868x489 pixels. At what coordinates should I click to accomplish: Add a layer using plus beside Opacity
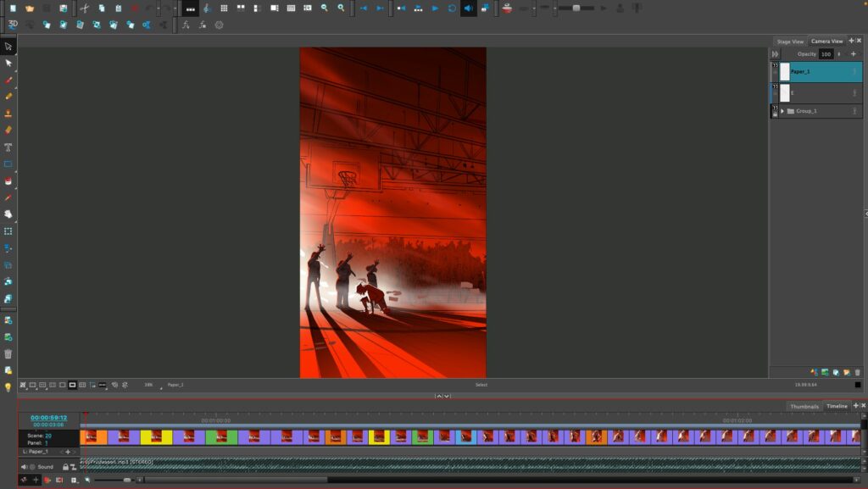pyautogui.click(x=853, y=53)
